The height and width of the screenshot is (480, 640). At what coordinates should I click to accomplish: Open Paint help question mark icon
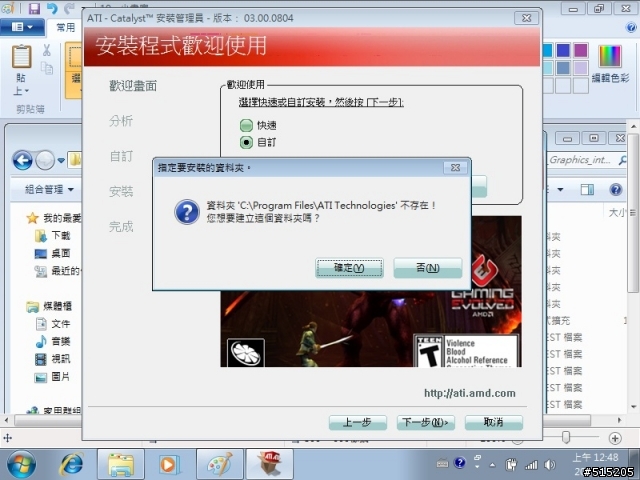[631, 27]
